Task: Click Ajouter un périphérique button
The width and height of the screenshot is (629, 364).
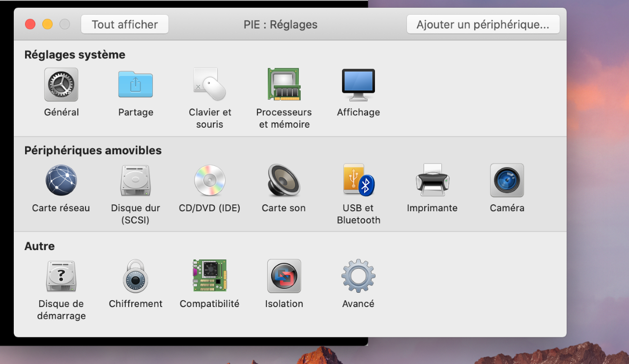Action: [x=483, y=24]
